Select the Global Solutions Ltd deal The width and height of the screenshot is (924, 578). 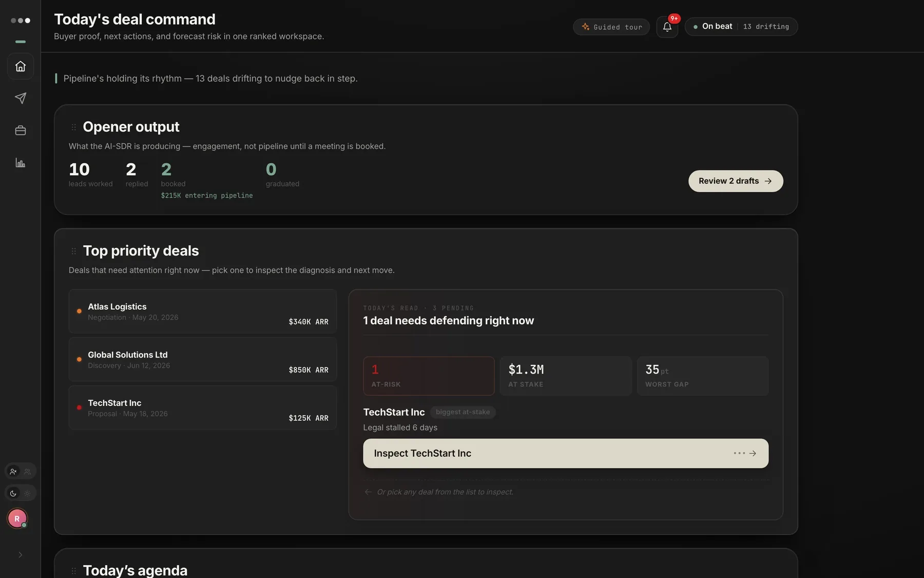pos(203,360)
